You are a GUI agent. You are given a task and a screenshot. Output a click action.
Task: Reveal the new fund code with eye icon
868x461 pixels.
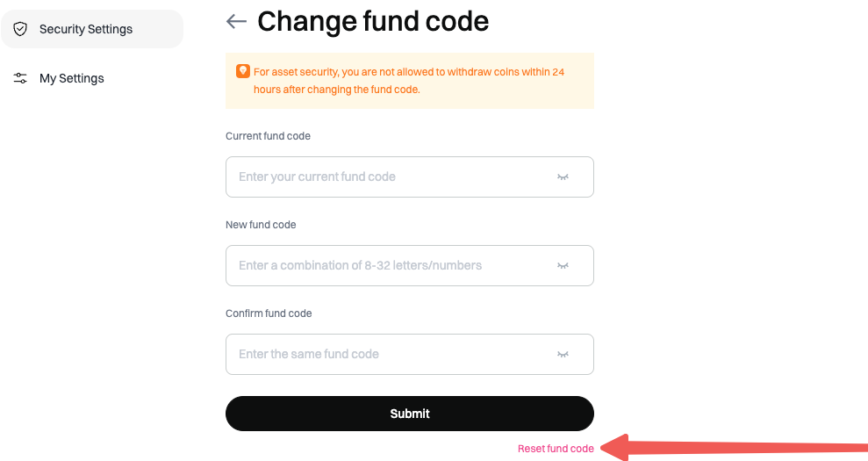(x=563, y=266)
